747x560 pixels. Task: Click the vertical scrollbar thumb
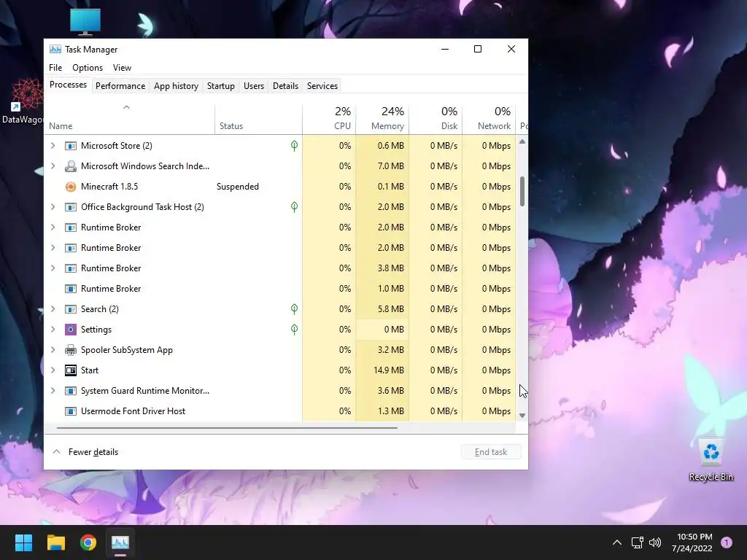pyautogui.click(x=522, y=192)
